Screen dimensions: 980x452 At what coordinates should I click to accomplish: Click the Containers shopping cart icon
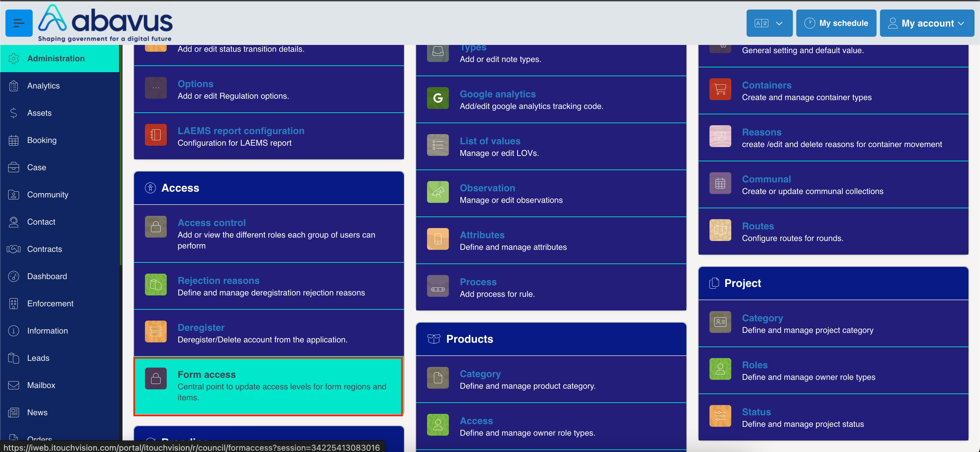[x=720, y=90]
